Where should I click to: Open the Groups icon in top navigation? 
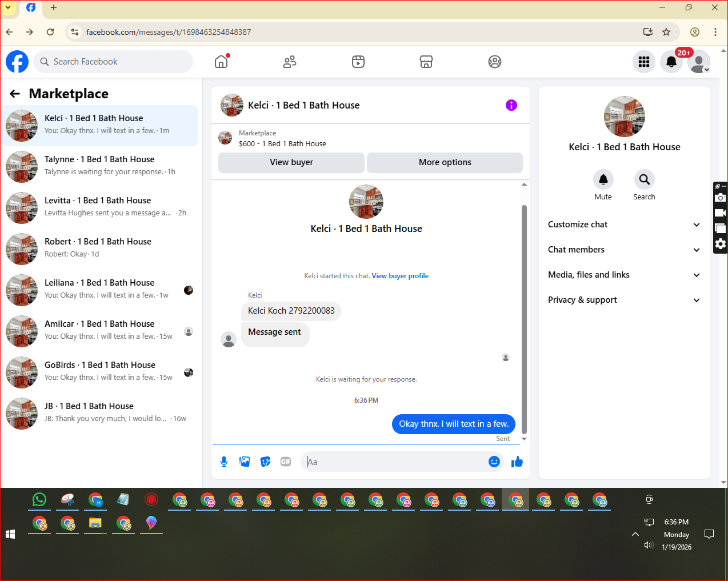tap(495, 62)
